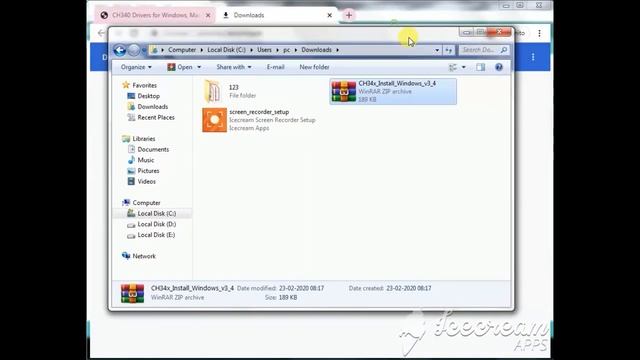Image resolution: width=640 pixels, height=360 pixels.
Task: Click the Change your view icon
Action: point(453,67)
